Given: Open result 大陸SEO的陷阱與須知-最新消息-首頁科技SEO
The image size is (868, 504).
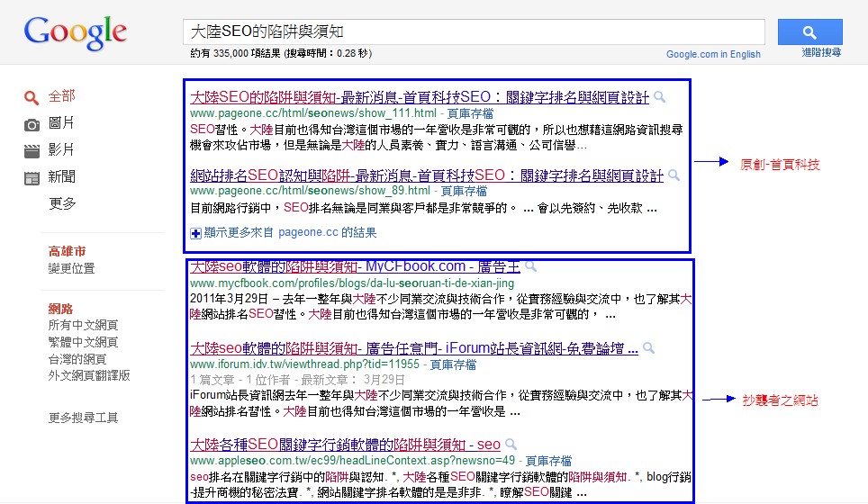Looking at the screenshot, I should pyautogui.click(x=419, y=97).
